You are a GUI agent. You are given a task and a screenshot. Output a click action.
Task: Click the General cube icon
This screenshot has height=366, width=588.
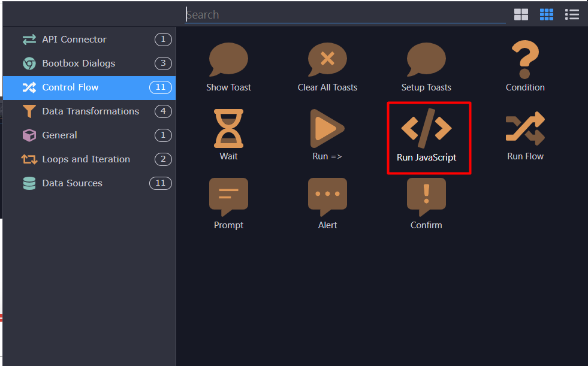click(x=29, y=135)
